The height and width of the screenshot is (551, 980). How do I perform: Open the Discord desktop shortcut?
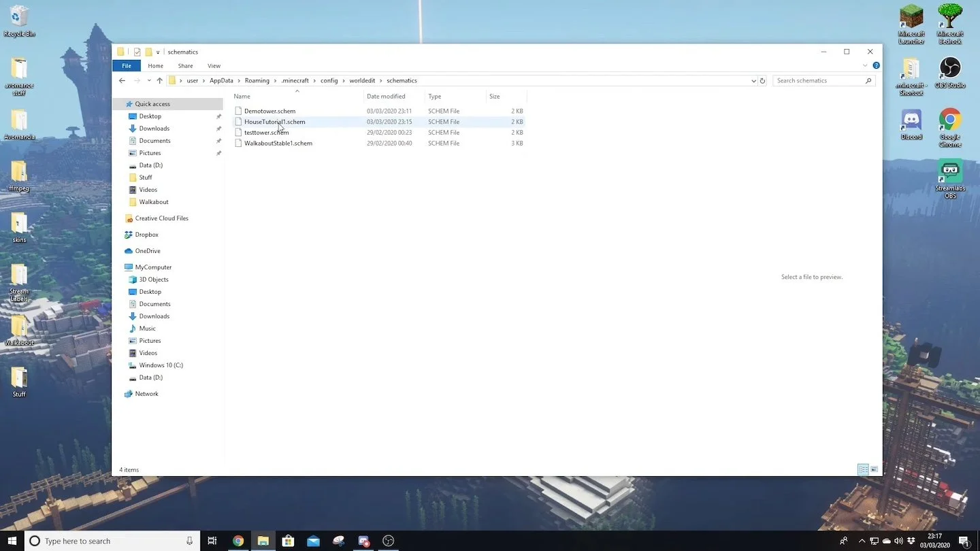[911, 124]
